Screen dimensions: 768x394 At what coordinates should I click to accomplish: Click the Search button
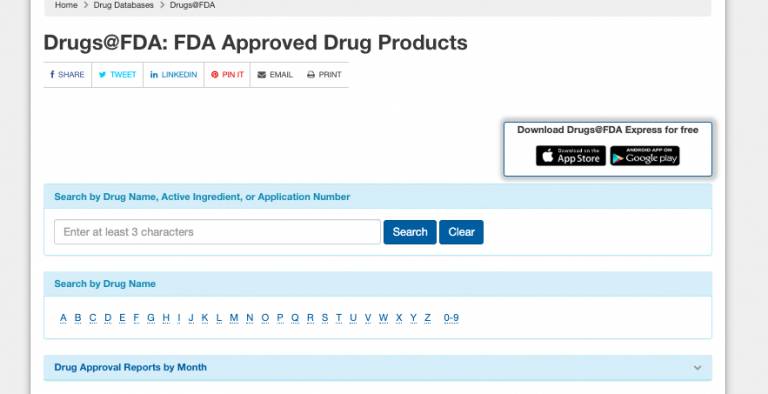coord(410,232)
